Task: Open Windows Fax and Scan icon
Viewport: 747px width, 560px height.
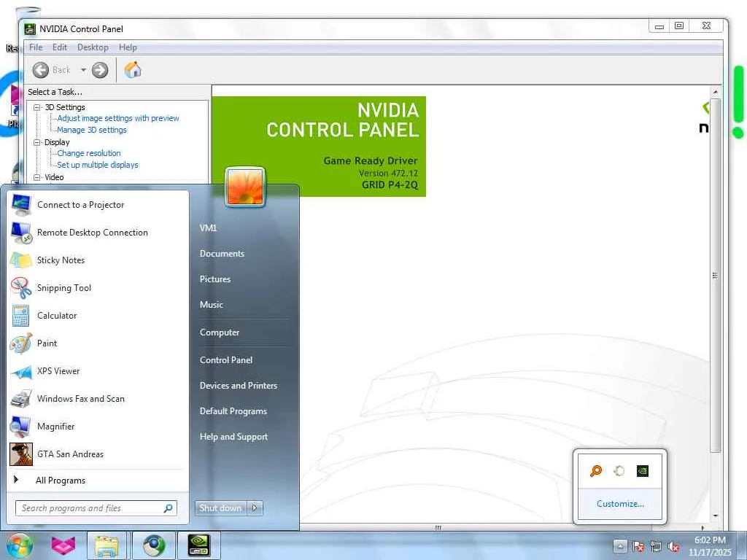Action: point(21,399)
